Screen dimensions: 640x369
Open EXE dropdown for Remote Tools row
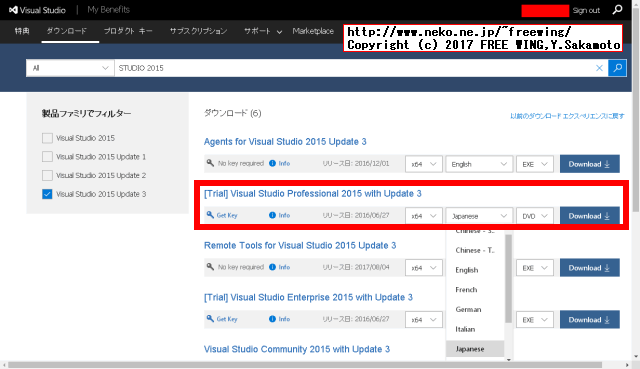pyautogui.click(x=535, y=268)
